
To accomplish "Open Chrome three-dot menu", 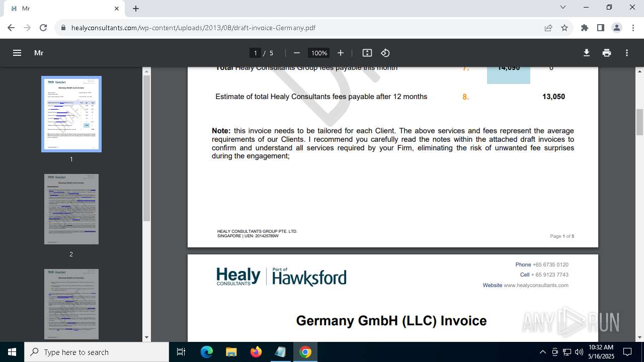I will pos(632,28).
